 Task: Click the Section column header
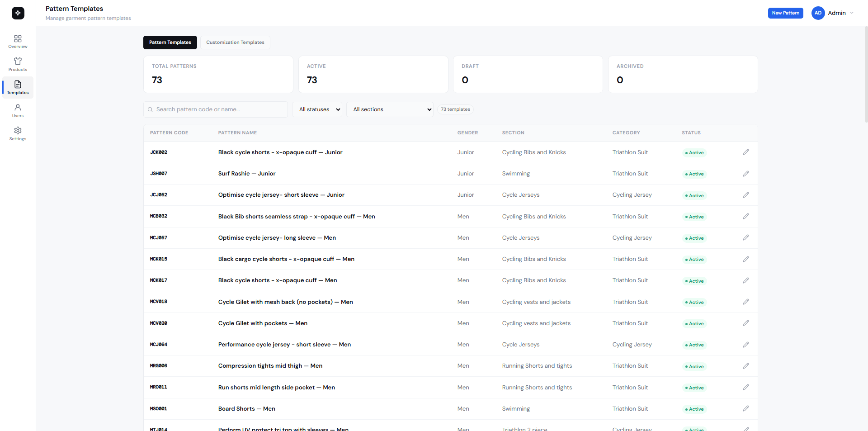point(513,133)
